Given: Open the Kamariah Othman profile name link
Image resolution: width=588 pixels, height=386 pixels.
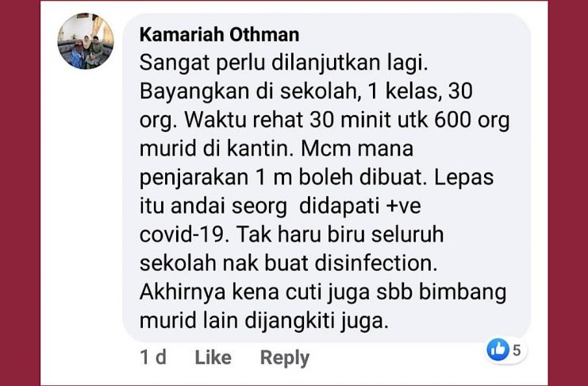Looking at the screenshot, I should (x=219, y=34).
